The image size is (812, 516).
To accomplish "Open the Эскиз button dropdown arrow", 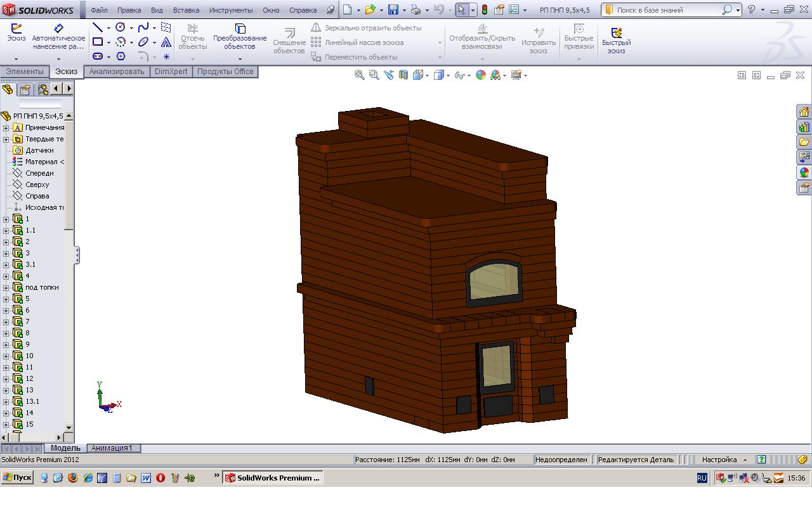I will pyautogui.click(x=16, y=59).
